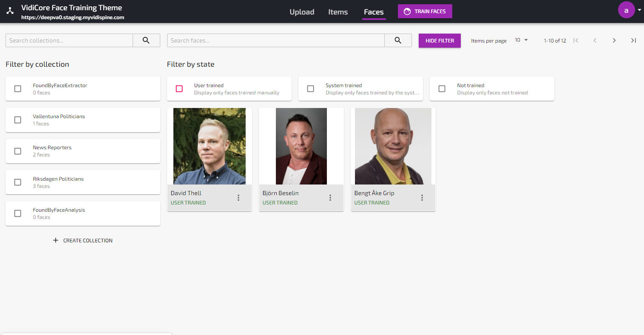Check the Not trained filter checkbox
The height and width of the screenshot is (335, 644).
pyautogui.click(x=442, y=88)
